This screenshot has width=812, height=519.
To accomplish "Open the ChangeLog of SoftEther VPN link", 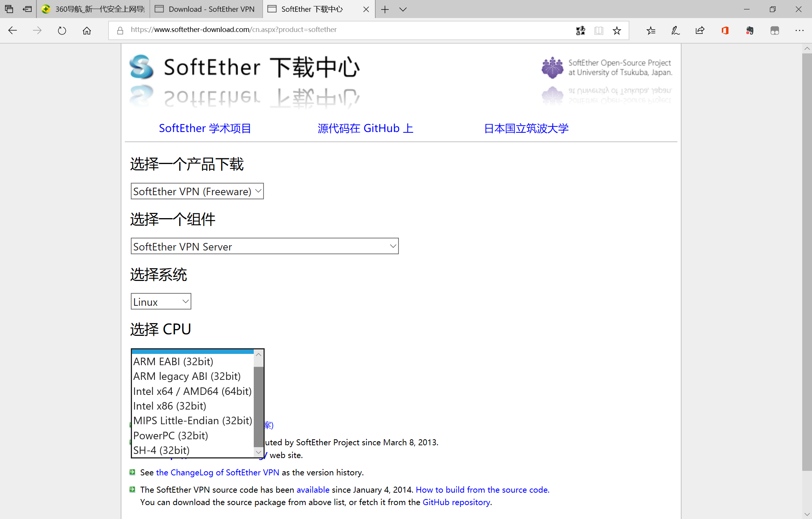I will coord(218,472).
